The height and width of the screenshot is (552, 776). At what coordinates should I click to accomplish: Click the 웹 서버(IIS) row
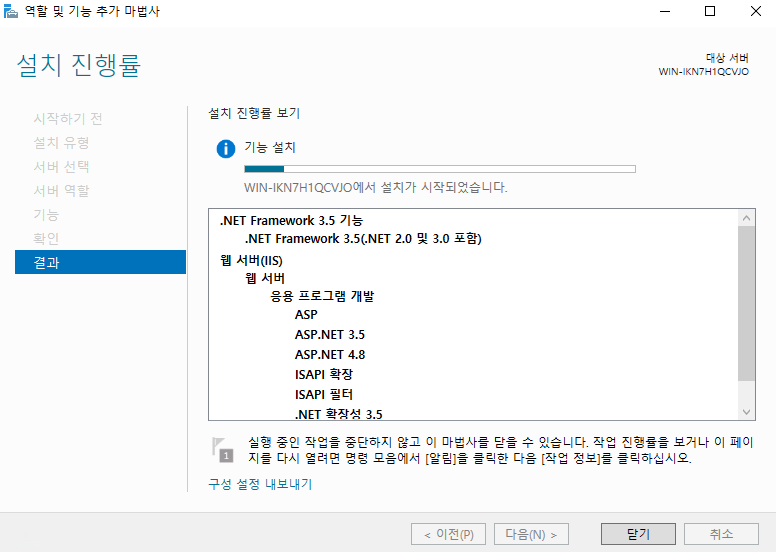click(251, 260)
